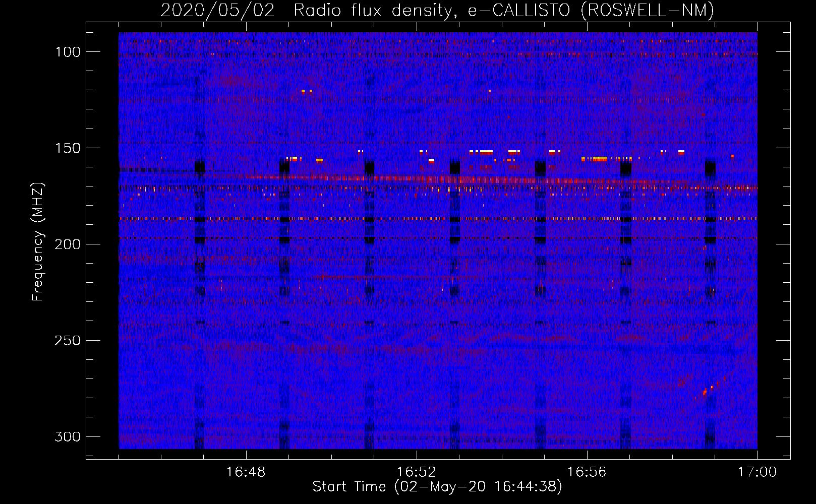This screenshot has width=816, height=504.
Task: Click the 16:48 time axis label
Action: 246,472
